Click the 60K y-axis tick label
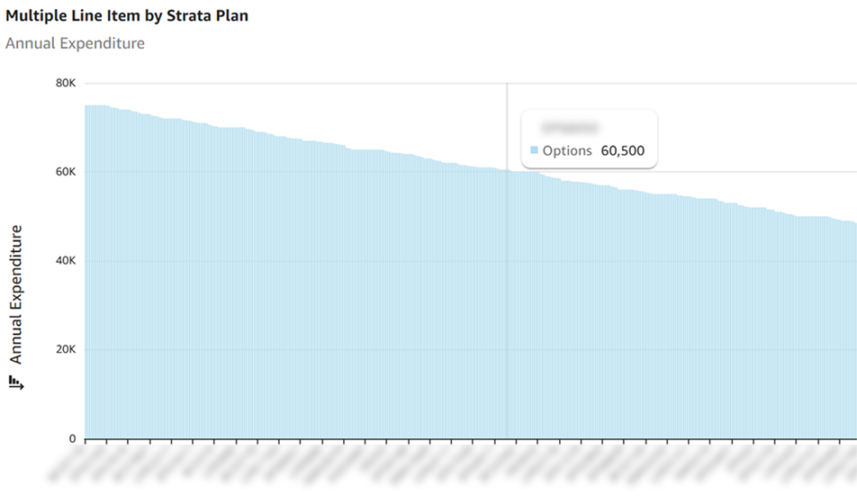This screenshot has height=504, width=857. click(66, 172)
